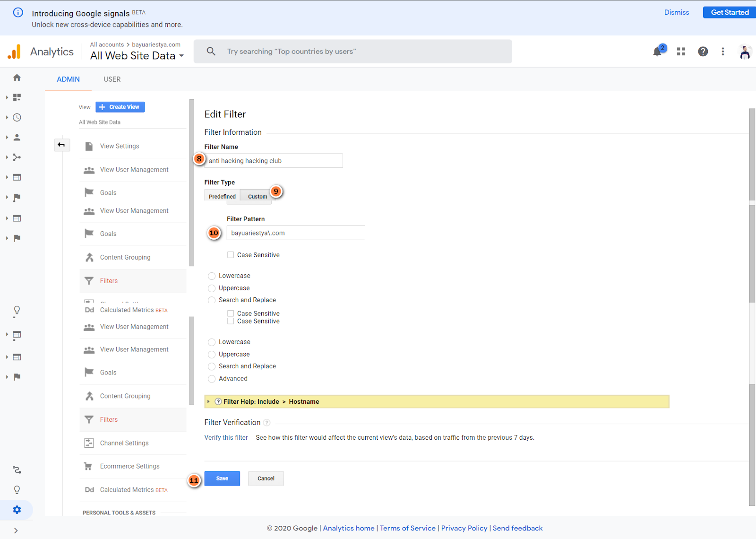Expand the Realtime clock sidebar arrow
Viewport: 756px width, 539px height.
(x=7, y=117)
